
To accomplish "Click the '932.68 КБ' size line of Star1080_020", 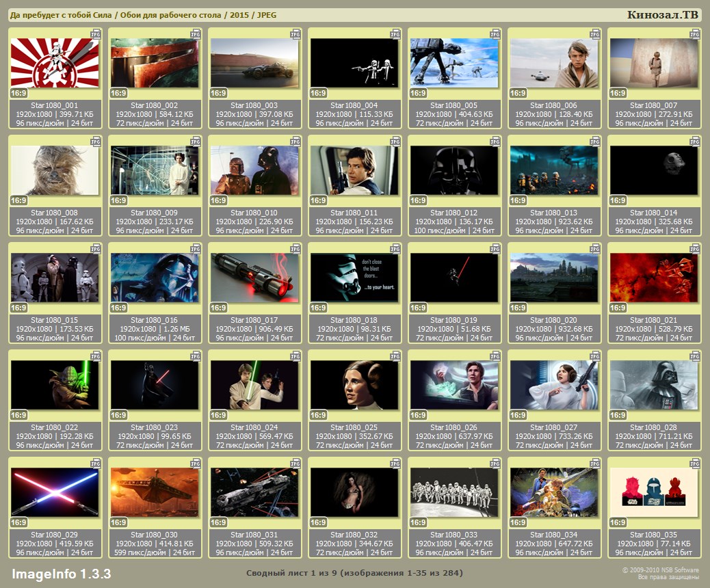I will [554, 329].
